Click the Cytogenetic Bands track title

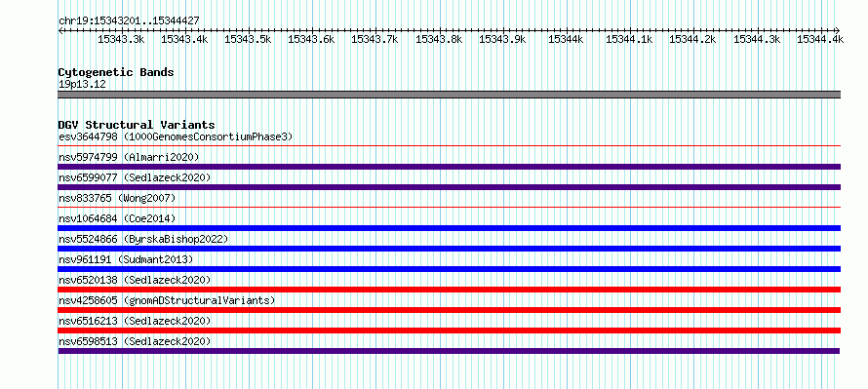pos(116,72)
